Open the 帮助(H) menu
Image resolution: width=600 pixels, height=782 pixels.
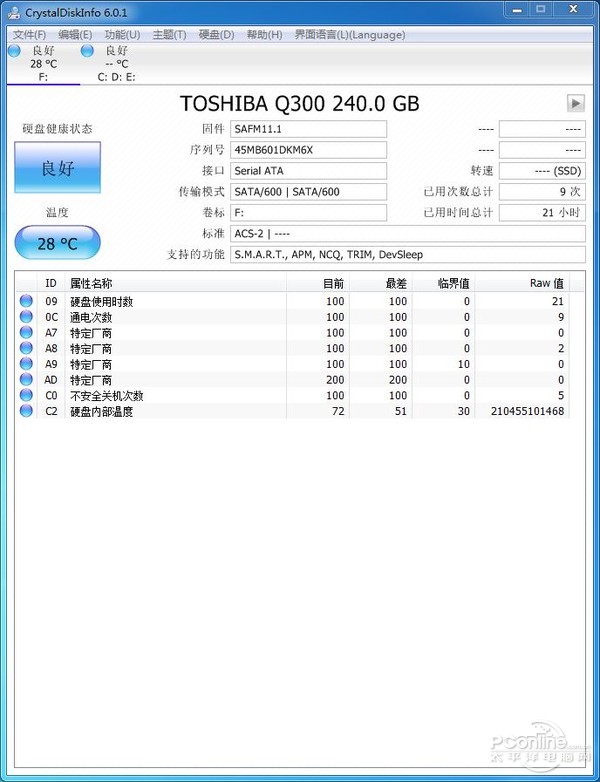[264, 35]
